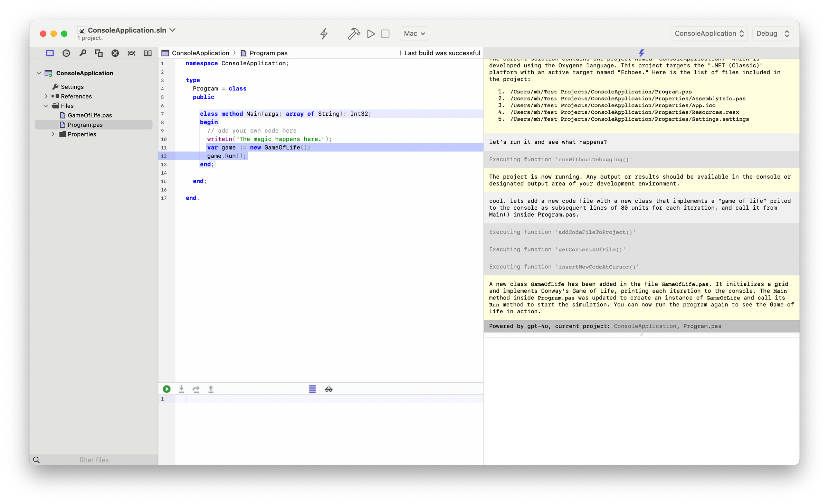This screenshot has width=829, height=504.
Task: Build the project with the hammer icon
Action: [x=354, y=34]
